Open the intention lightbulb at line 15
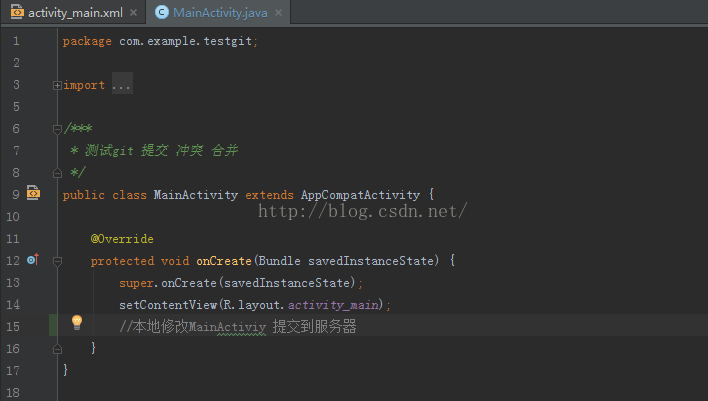 [x=77, y=322]
